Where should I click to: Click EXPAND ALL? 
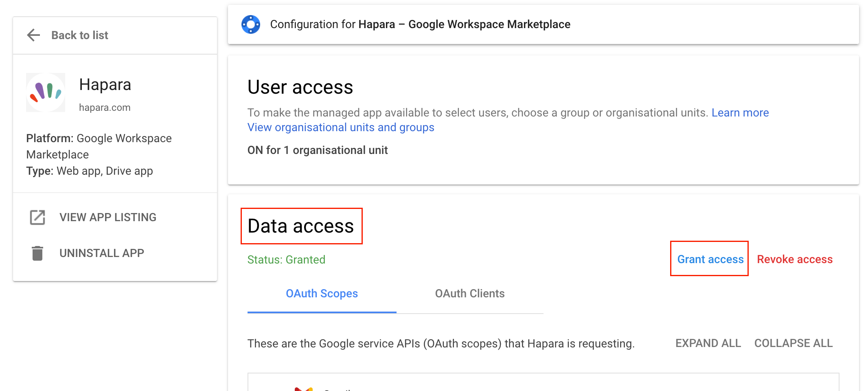pos(708,343)
